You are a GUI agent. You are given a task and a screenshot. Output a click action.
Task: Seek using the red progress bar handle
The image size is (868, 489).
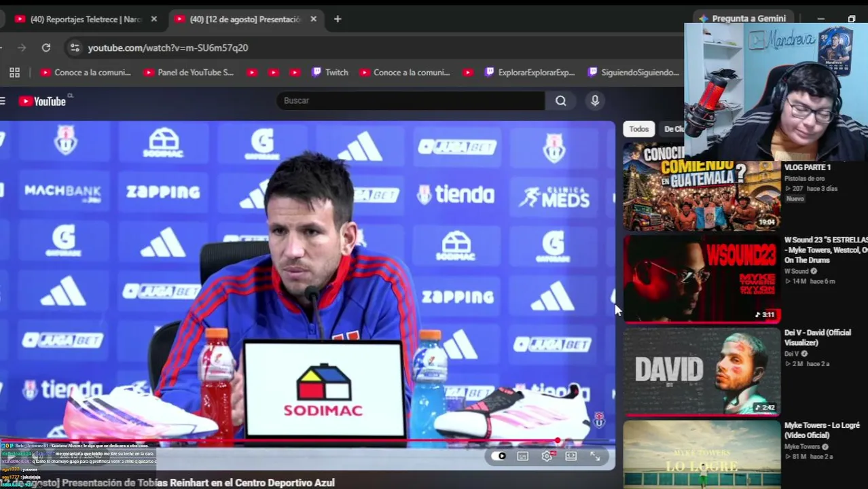(x=558, y=441)
